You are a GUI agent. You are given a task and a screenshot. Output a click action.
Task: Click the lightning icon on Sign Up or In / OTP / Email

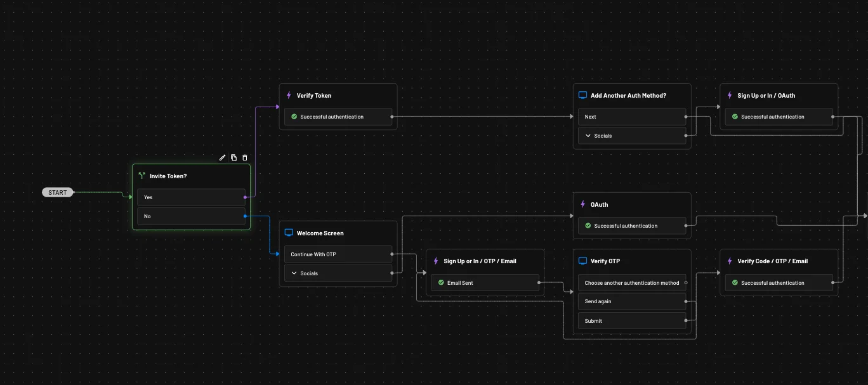[436, 261]
